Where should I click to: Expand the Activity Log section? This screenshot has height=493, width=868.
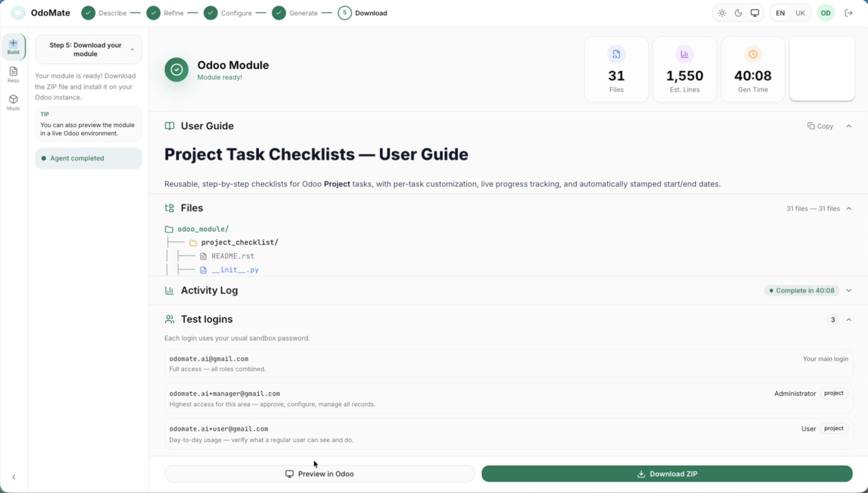point(849,290)
